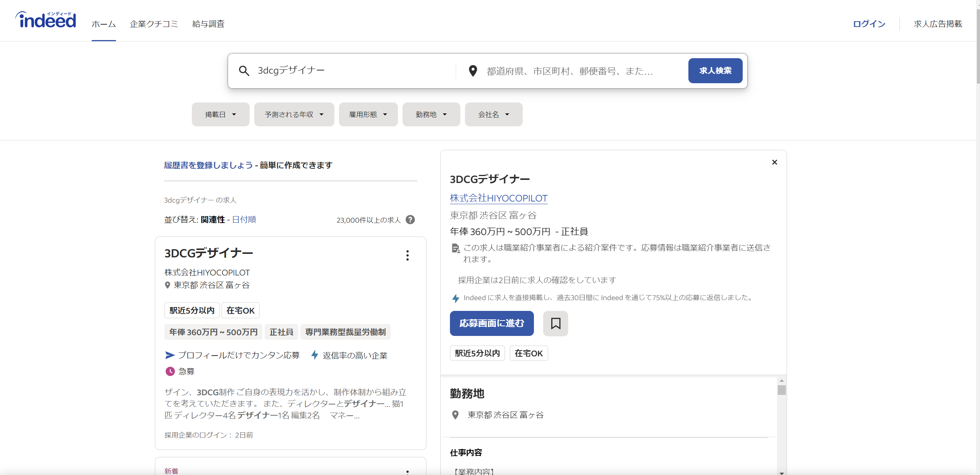Click pin icon next to 東京都 渋谷区 富ヶ谷 in card
980x475 pixels.
[167, 285]
